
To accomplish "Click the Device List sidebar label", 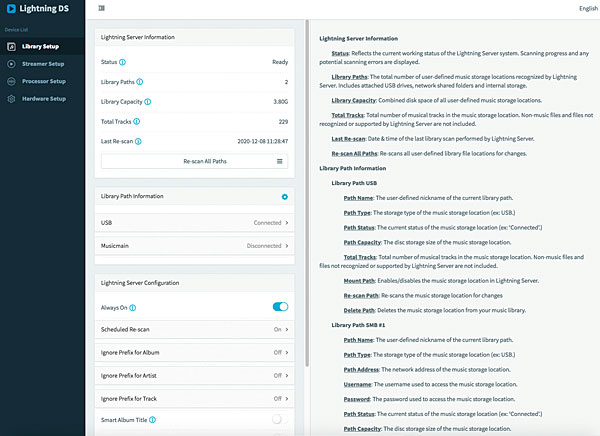I will point(16,30).
